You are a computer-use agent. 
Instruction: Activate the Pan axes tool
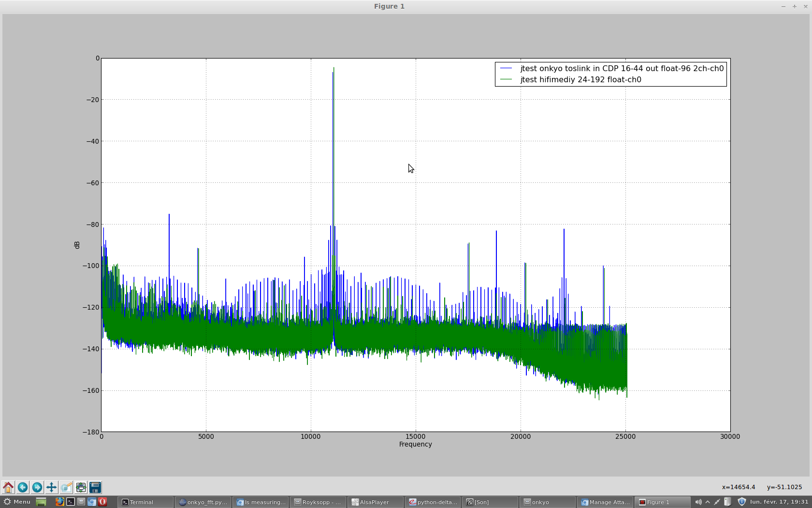[x=52, y=487]
